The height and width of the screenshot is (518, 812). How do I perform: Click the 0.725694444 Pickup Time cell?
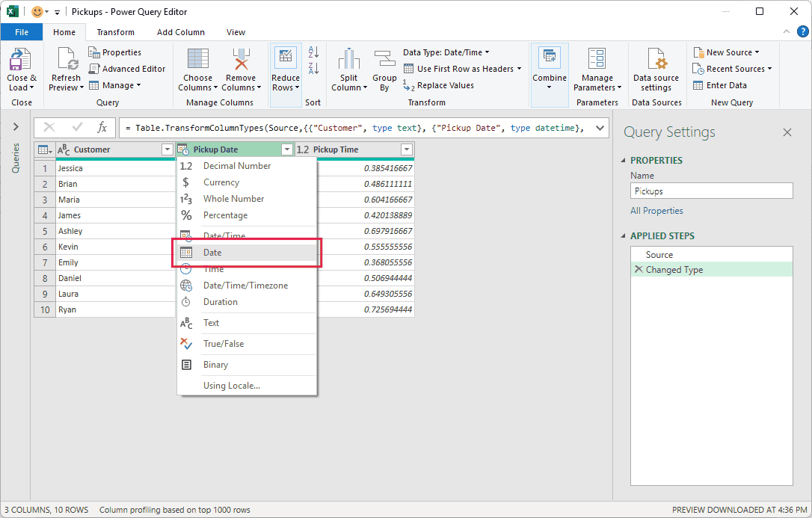click(x=365, y=309)
